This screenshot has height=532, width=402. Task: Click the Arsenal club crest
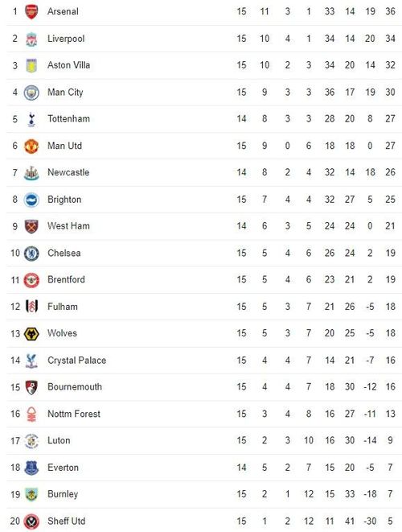[x=31, y=12]
